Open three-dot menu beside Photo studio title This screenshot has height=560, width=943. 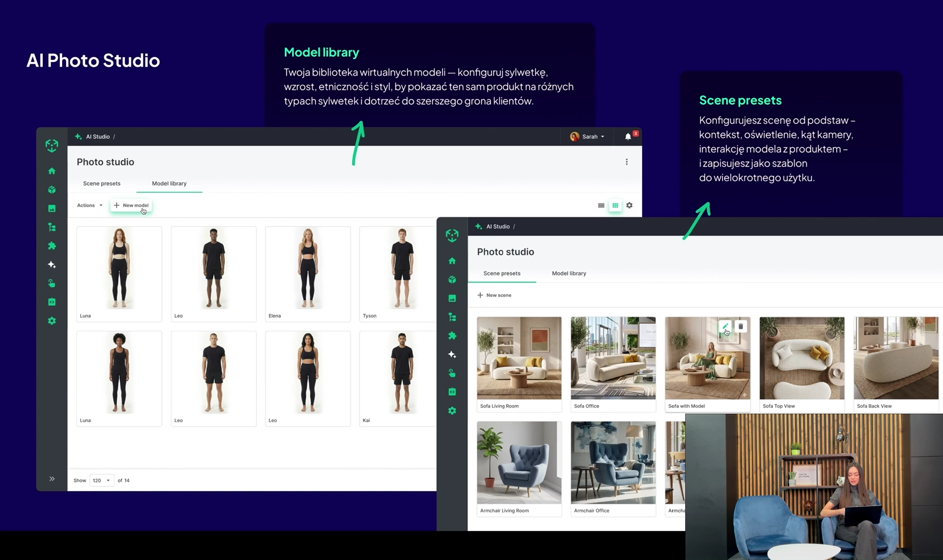pyautogui.click(x=626, y=162)
